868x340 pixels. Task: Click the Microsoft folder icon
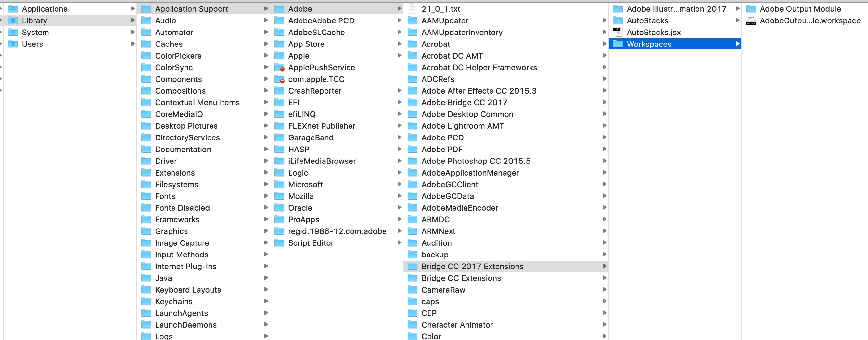279,185
